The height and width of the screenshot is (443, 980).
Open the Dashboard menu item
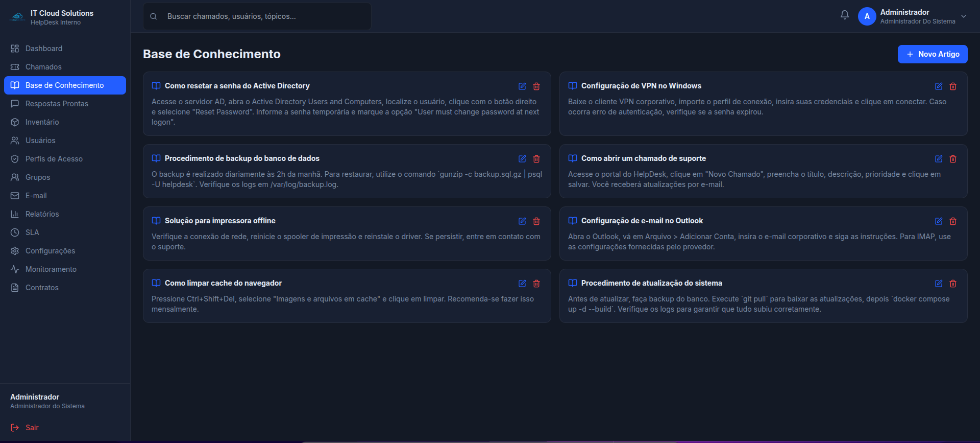[65, 49]
